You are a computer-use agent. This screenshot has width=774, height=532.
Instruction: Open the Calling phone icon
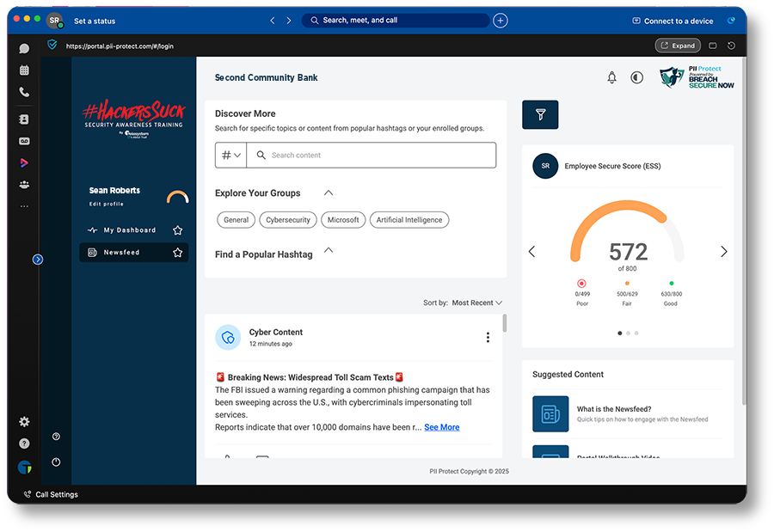tap(24, 92)
